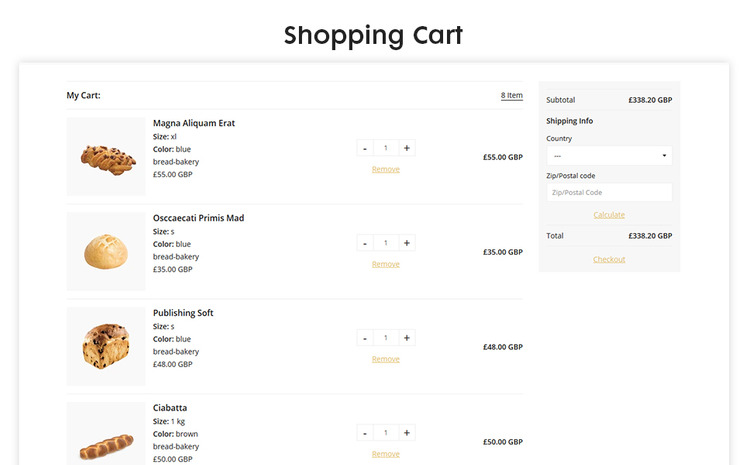The width and height of the screenshot is (748, 465).
Task: Remove Magna Aliquam Erat from cart
Action: pyautogui.click(x=385, y=169)
